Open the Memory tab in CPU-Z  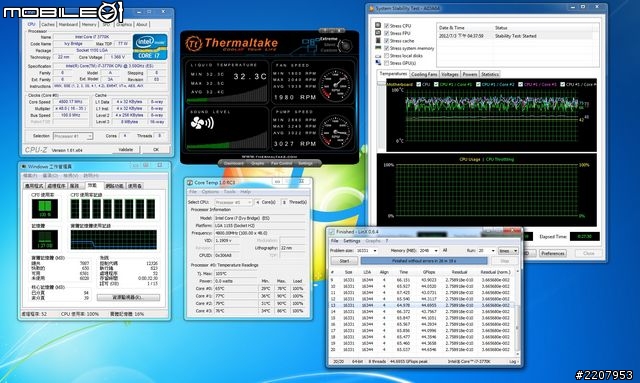pos(89,24)
